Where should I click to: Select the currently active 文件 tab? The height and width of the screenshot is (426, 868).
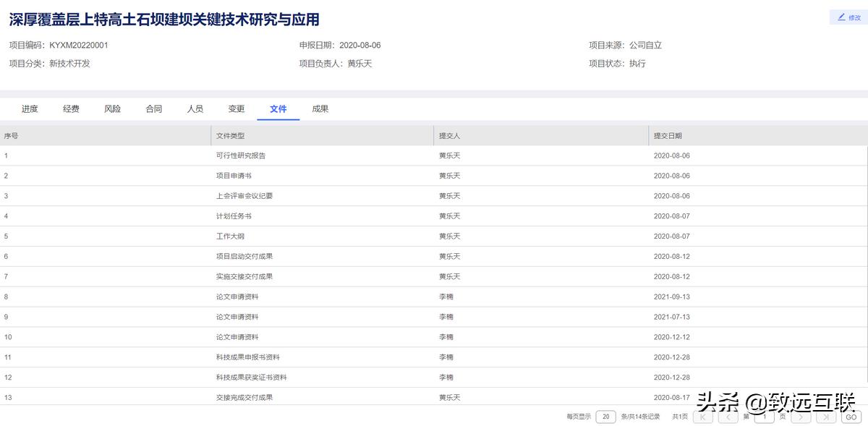[x=278, y=108]
